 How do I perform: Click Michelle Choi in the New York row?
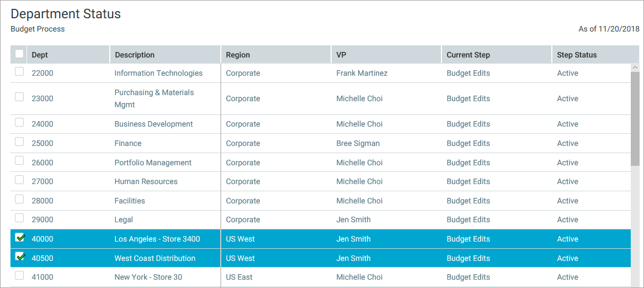point(359,277)
